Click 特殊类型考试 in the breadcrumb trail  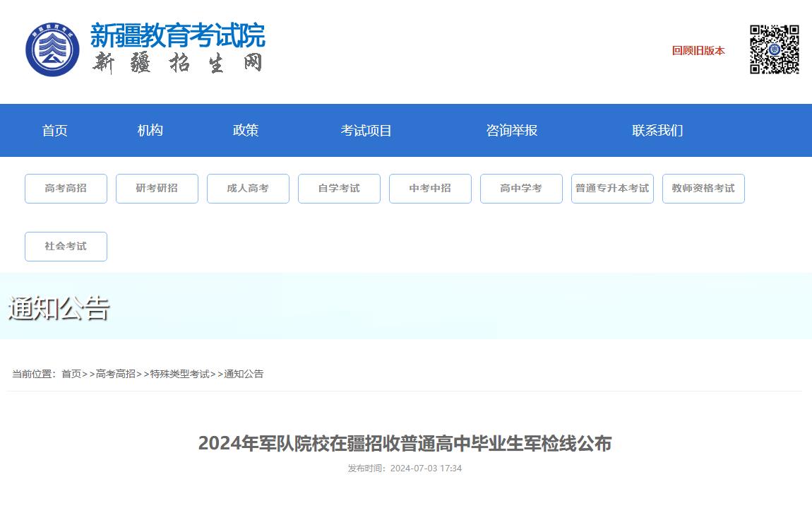181,373
